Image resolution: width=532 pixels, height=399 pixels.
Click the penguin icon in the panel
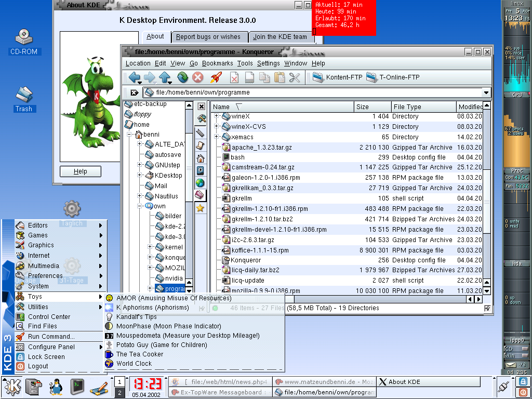56,387
